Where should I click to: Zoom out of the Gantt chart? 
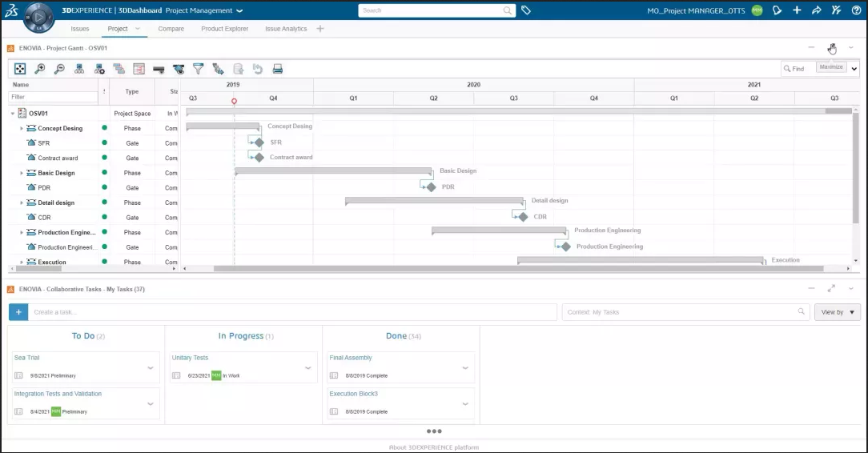coord(59,69)
